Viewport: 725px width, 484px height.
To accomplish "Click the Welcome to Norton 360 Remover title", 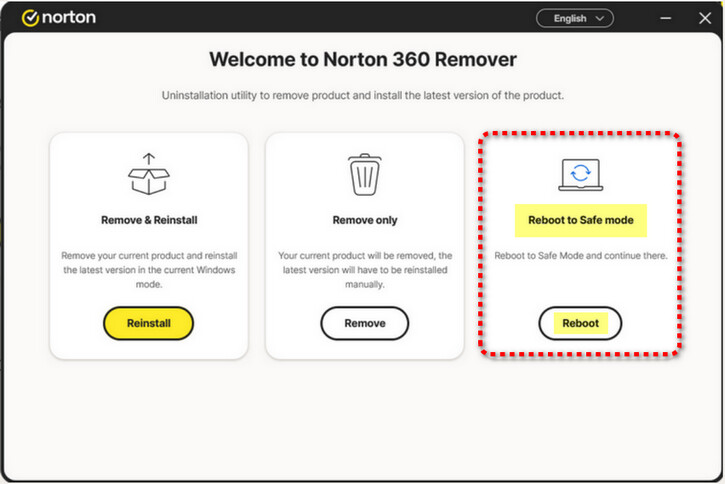I will click(x=363, y=60).
